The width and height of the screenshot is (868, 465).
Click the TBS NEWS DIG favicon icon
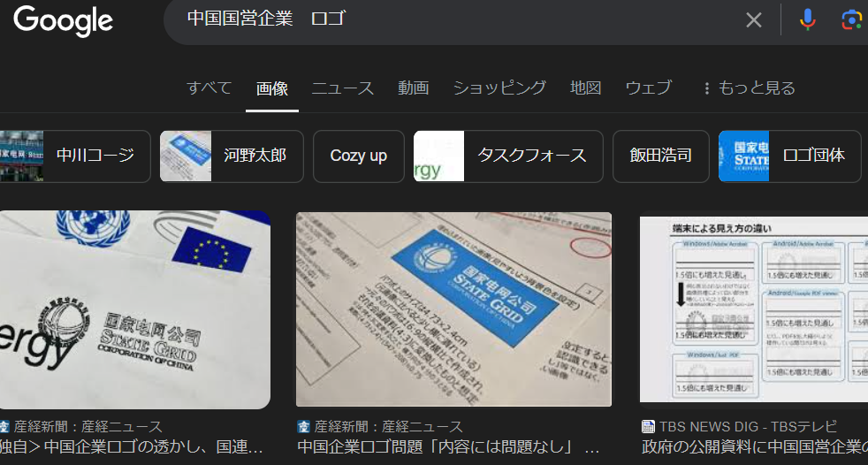point(648,427)
